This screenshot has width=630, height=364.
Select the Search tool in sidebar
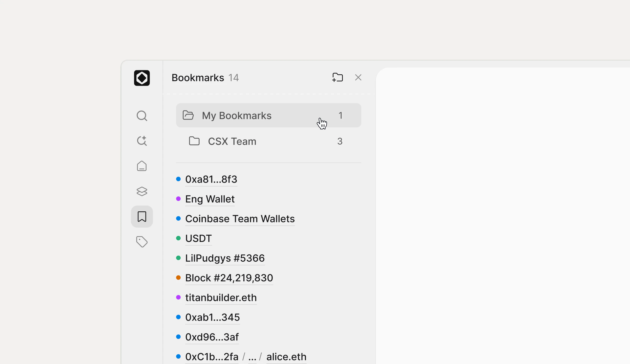tap(142, 116)
